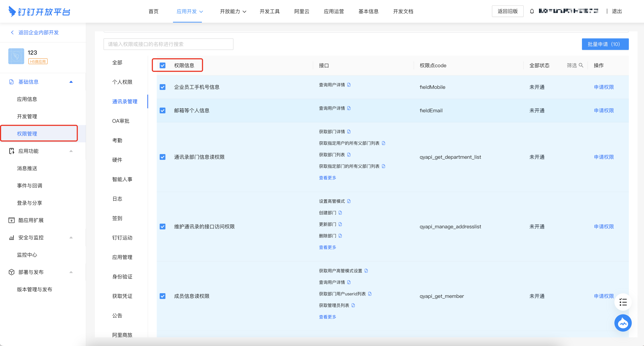
Task: Collapse the 部署与发布 sidebar section arrow
Action: point(71,272)
